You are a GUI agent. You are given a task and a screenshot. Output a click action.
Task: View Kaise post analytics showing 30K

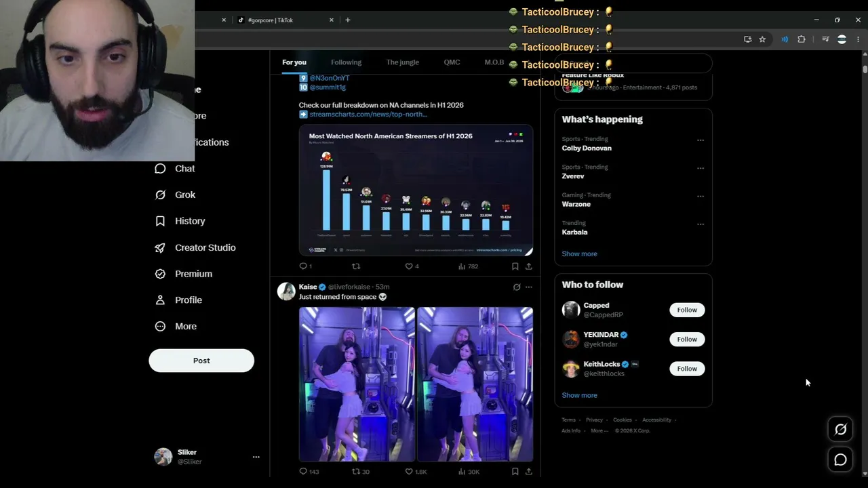(469, 471)
